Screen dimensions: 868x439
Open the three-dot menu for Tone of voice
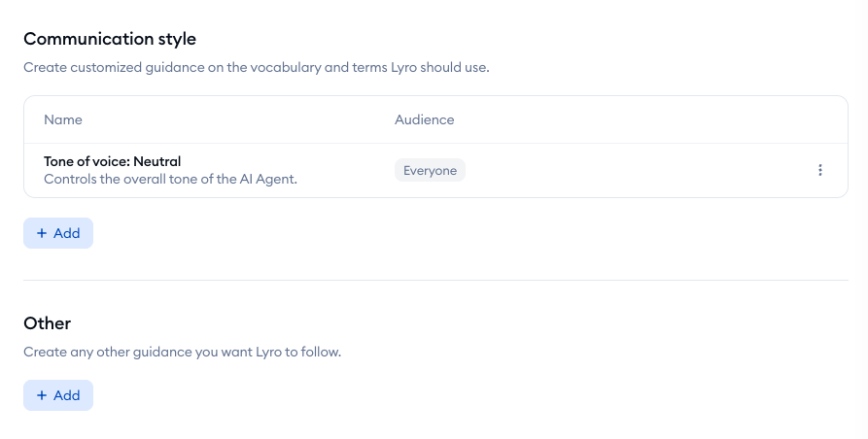819,170
